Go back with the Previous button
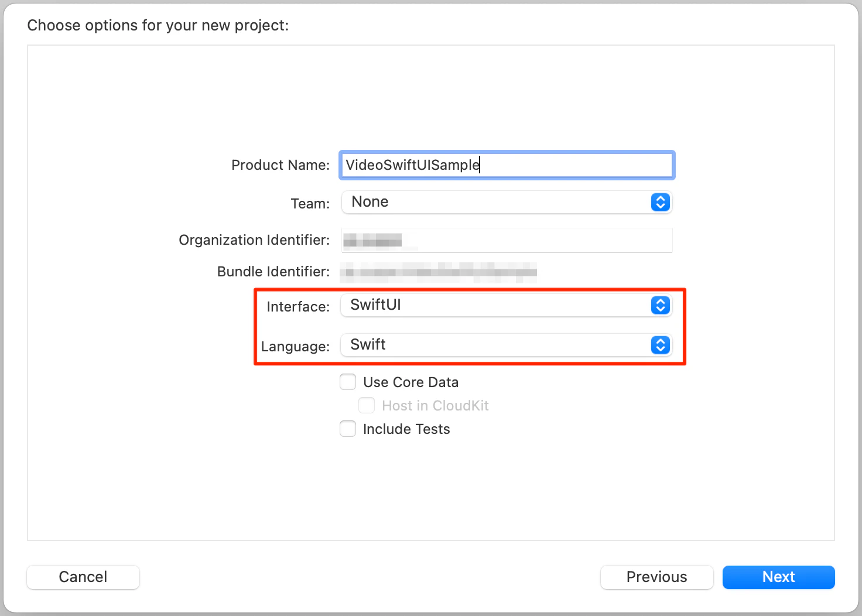 (x=656, y=577)
